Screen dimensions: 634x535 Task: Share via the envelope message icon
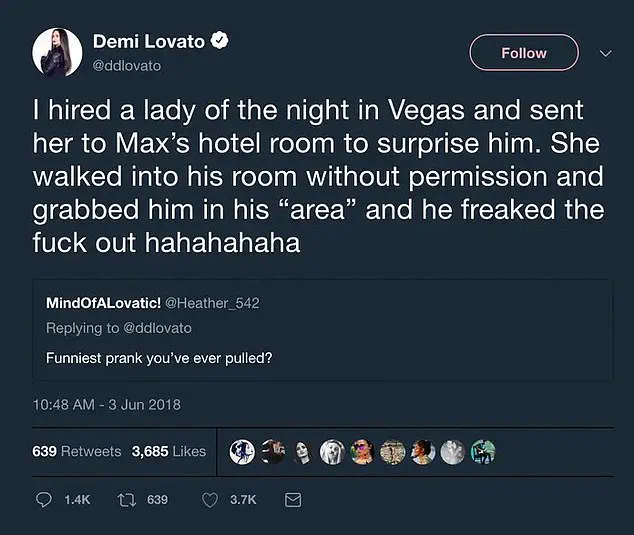pyautogui.click(x=293, y=499)
